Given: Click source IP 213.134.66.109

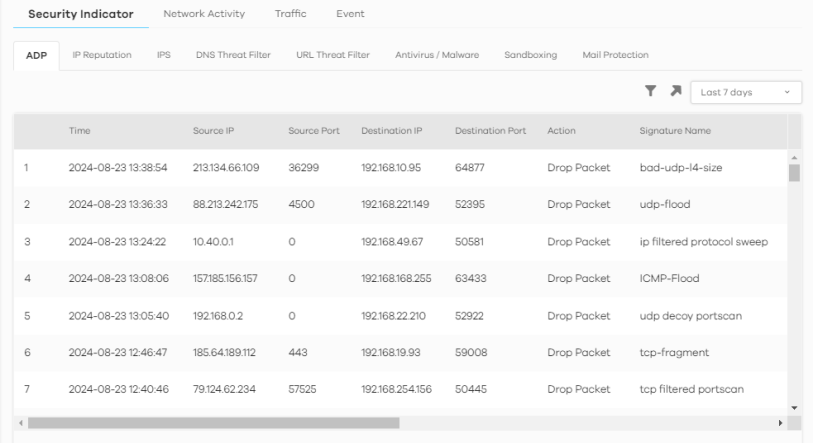Looking at the screenshot, I should point(226,167).
